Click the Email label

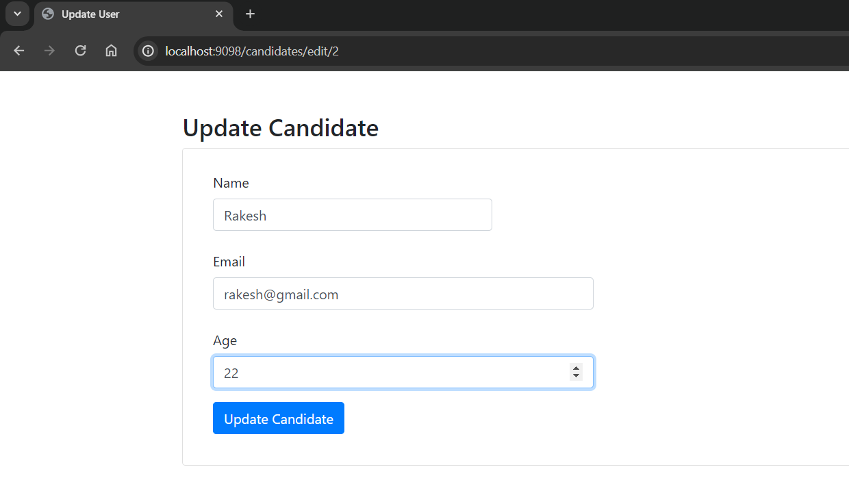point(229,262)
